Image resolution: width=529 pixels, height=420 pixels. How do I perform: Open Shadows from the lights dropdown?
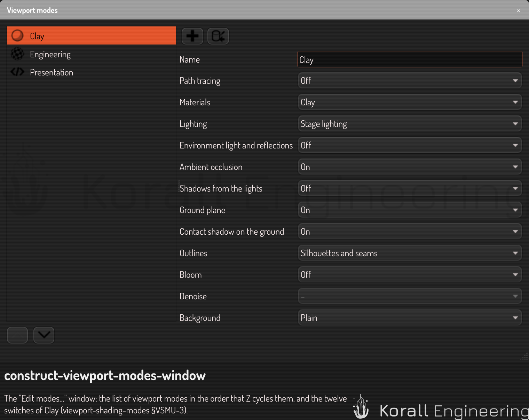point(410,188)
